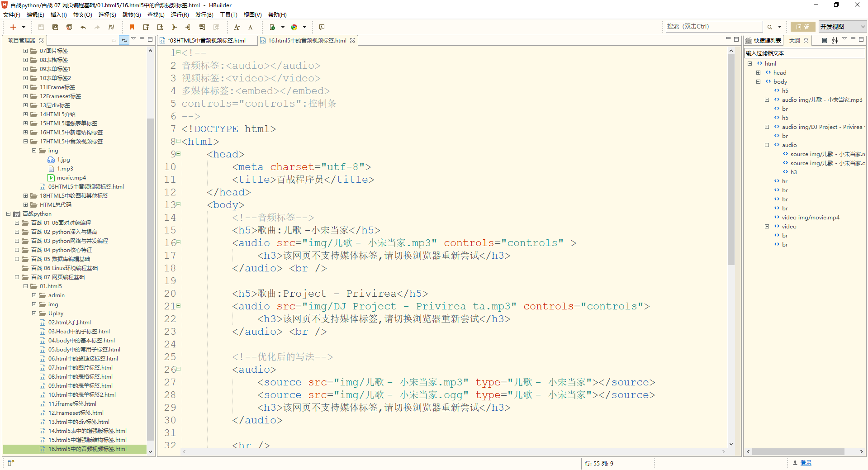The width and height of the screenshot is (868, 470).
Task: Click the Sort icon in outline panel
Action: coord(835,40)
